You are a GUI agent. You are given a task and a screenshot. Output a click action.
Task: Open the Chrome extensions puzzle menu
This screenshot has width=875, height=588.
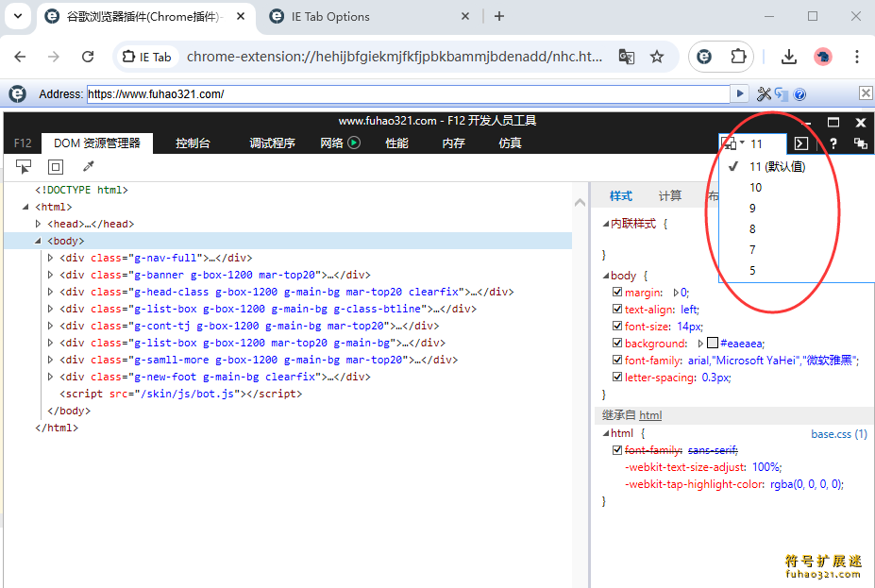tap(738, 57)
